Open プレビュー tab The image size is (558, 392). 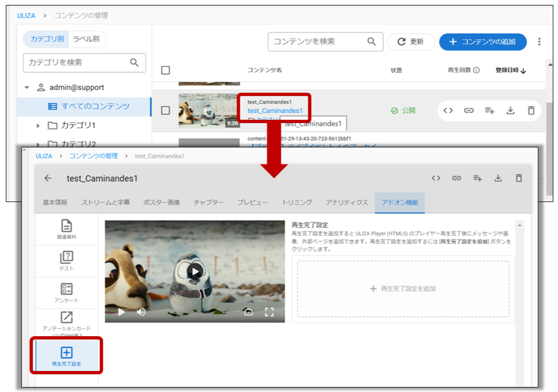coord(252,203)
